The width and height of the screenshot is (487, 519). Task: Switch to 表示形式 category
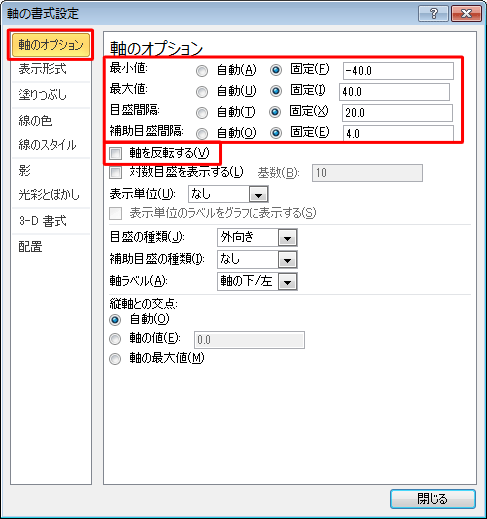click(42, 69)
